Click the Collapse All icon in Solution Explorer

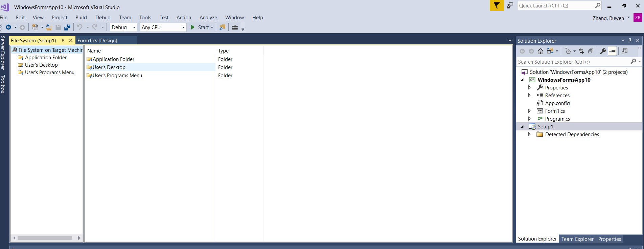(x=591, y=51)
